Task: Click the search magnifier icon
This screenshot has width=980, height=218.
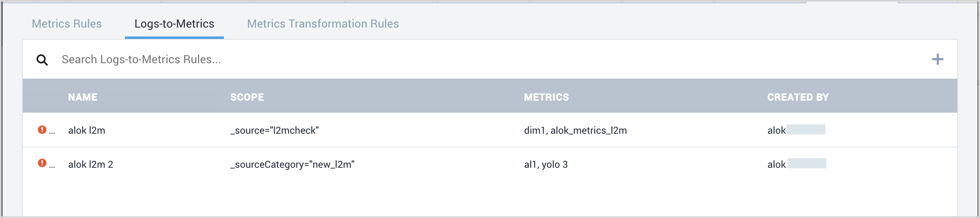Action: 42,60
